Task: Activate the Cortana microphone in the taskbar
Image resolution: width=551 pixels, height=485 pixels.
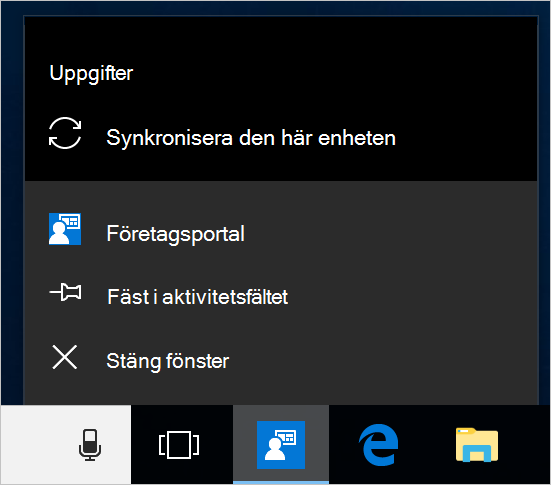Action: tap(90, 445)
